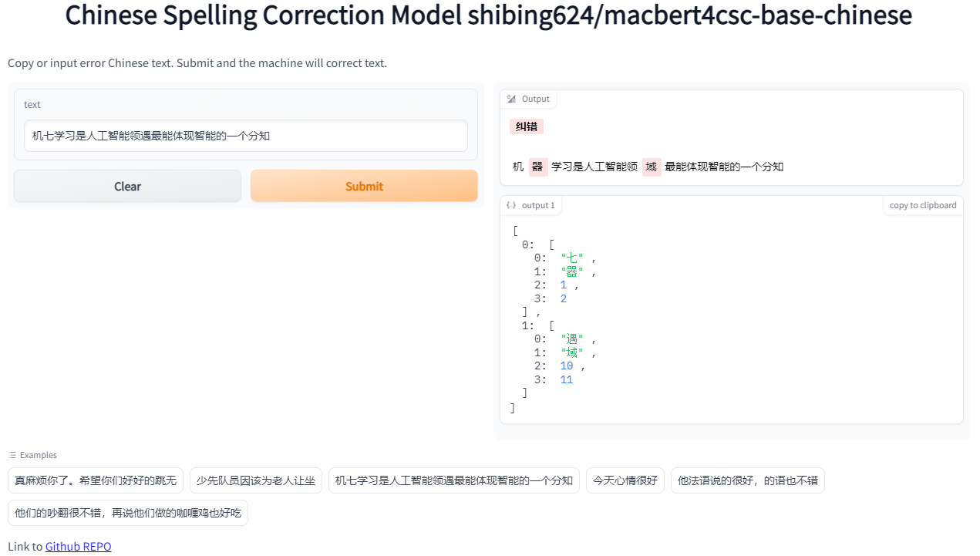Click the highlighted-text icon beside the Output label
This screenshot has width=980, height=556.
pos(511,99)
